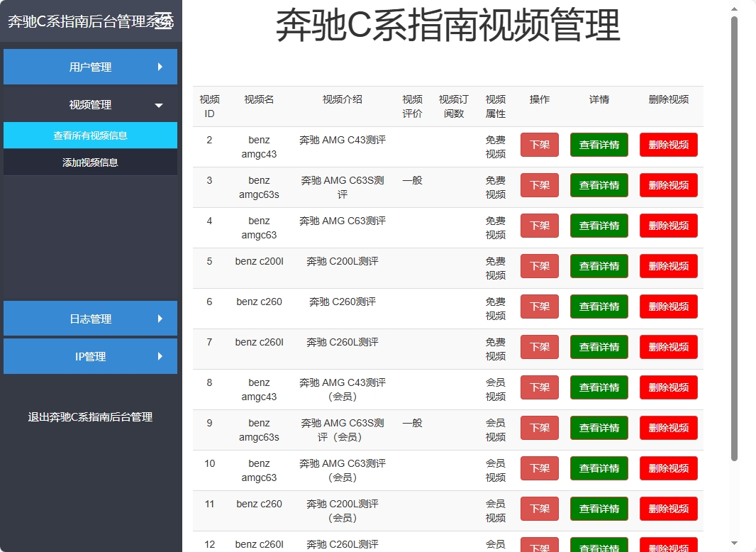This screenshot has width=756, height=552.
Task: Expand the 日志管理 sidebar menu
Action: (90, 319)
